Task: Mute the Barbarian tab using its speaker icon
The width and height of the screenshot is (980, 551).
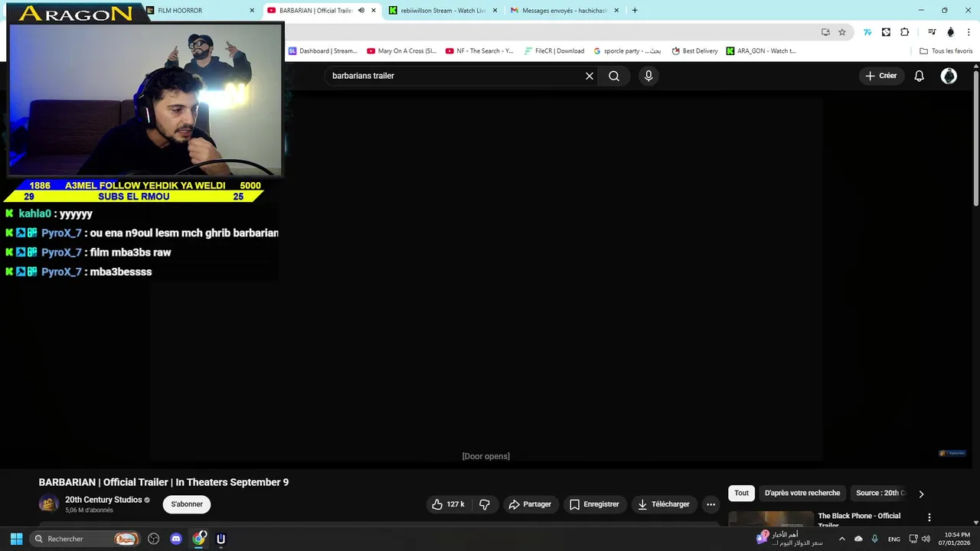Action: tap(361, 11)
